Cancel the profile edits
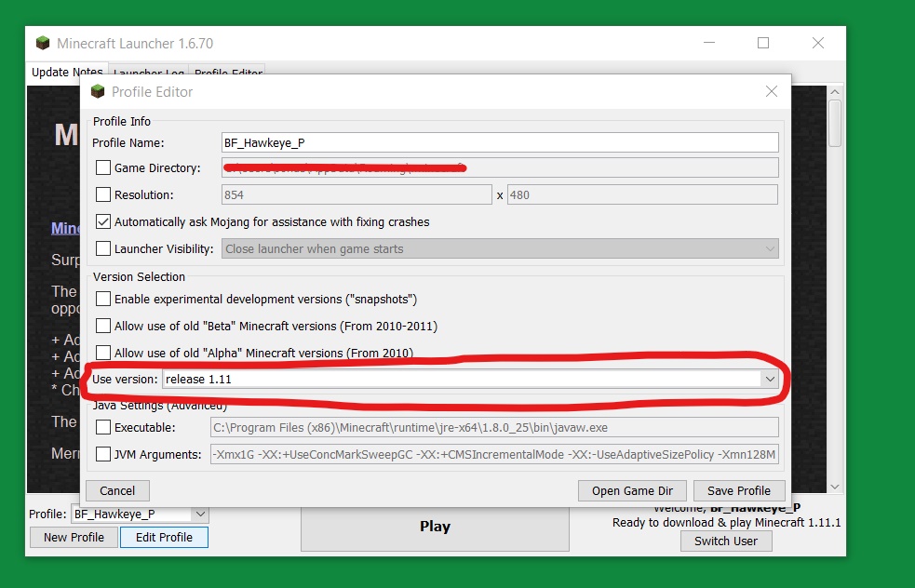Image resolution: width=915 pixels, height=588 pixels. click(x=117, y=490)
